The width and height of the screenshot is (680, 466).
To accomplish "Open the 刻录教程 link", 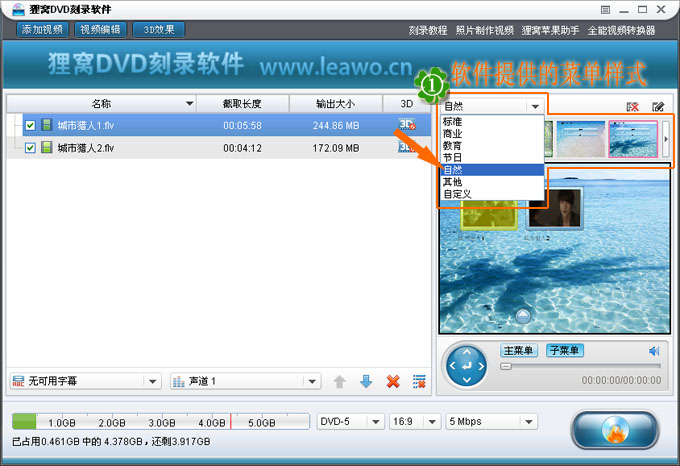I will click(x=428, y=30).
